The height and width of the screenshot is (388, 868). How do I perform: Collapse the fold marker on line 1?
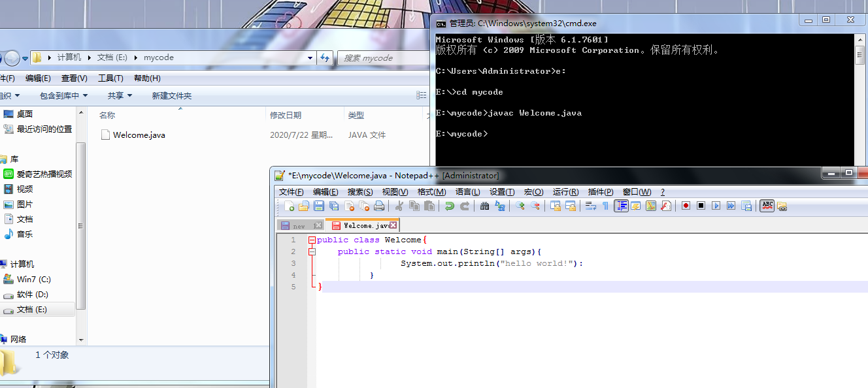coord(312,240)
